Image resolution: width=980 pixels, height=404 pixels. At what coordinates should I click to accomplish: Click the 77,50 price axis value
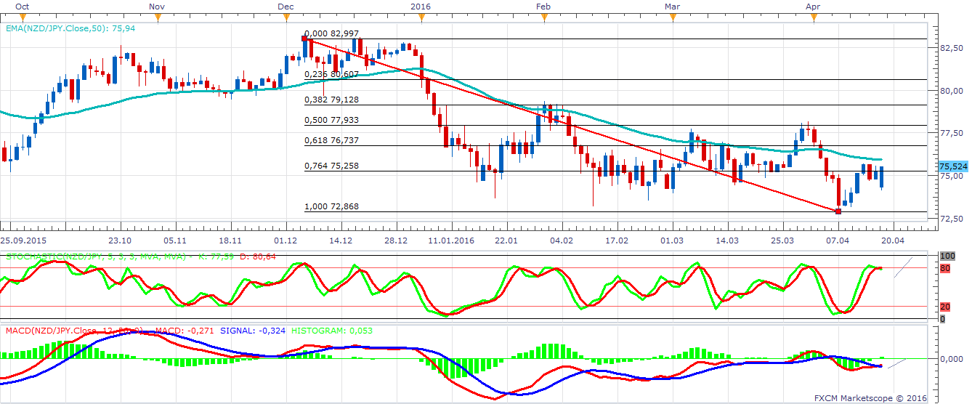click(952, 133)
